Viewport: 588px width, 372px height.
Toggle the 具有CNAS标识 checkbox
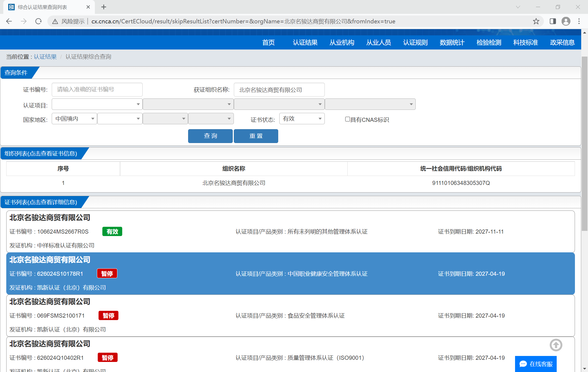(x=348, y=119)
